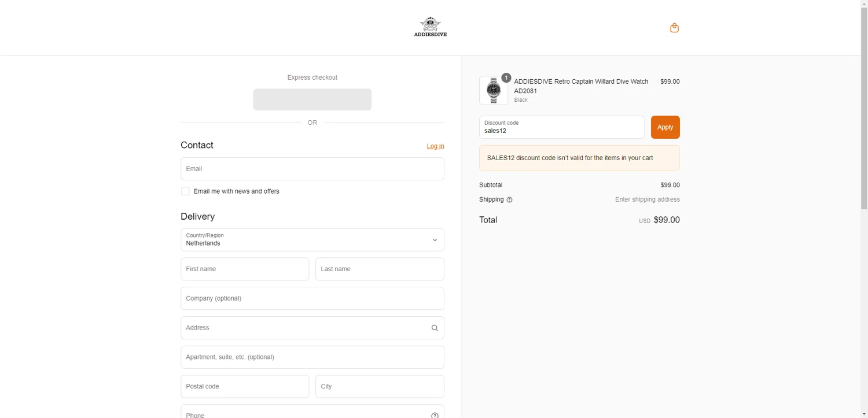Focus the City input field
This screenshot has width=868, height=418.
pyautogui.click(x=380, y=387)
